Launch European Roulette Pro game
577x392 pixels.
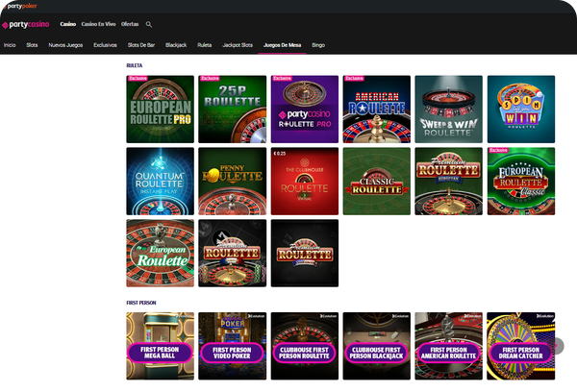pos(160,110)
